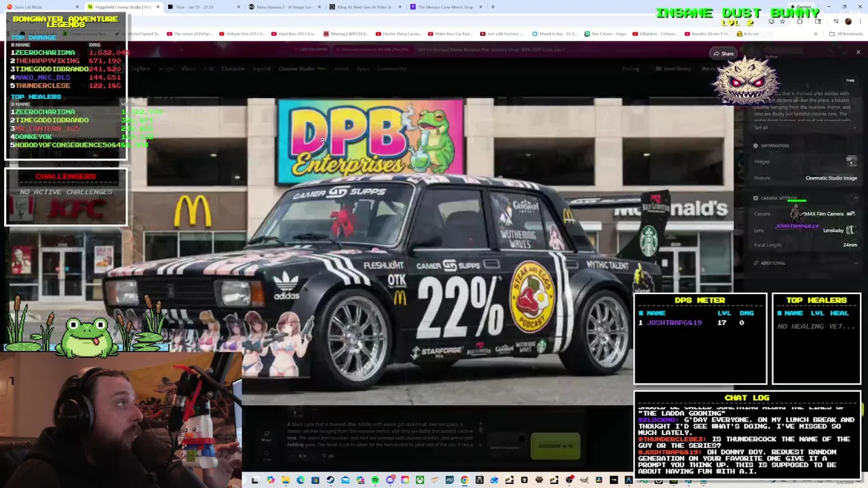The height and width of the screenshot is (488, 868).
Task: Open Cinema Studio in the nav bar
Action: click(x=296, y=68)
